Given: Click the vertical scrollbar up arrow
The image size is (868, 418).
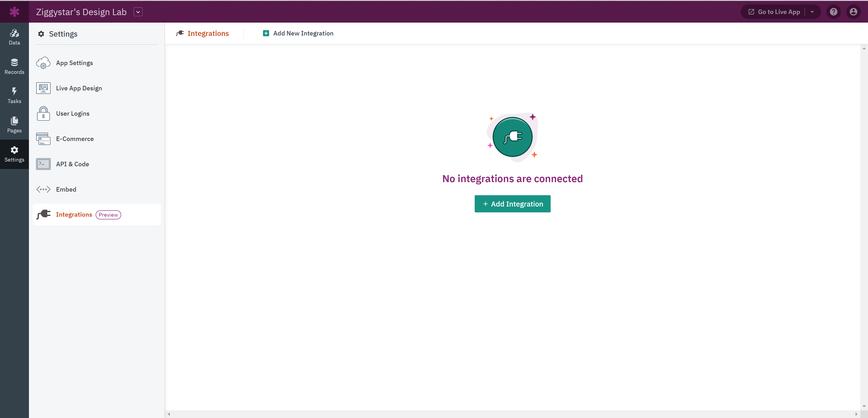Looking at the screenshot, I should (864, 48).
